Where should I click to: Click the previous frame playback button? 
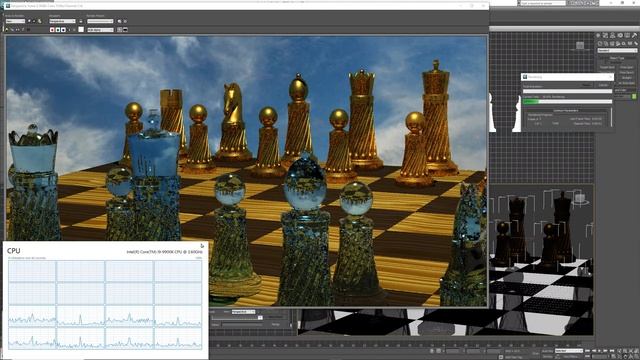click(x=594, y=351)
